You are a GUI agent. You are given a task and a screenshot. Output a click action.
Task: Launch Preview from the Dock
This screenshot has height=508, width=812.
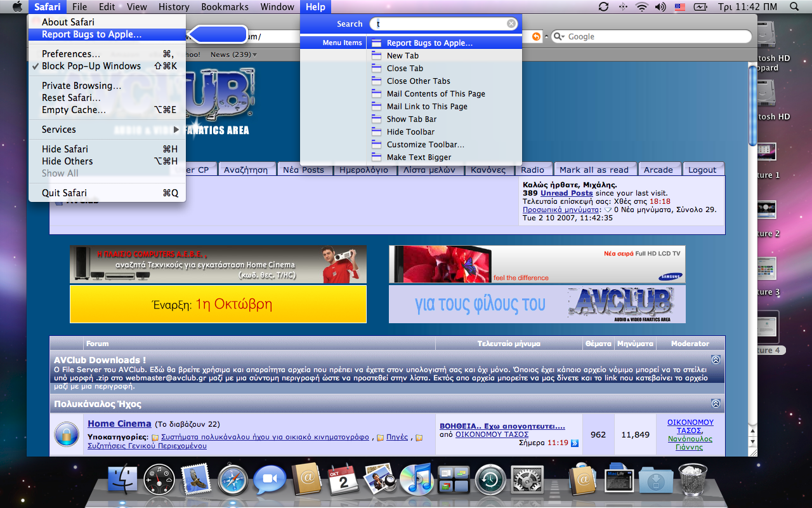pos(380,479)
